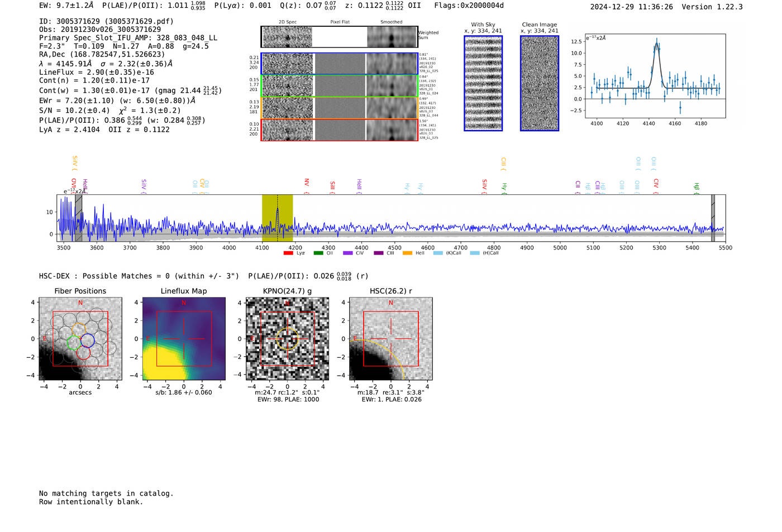The image size is (782, 532).
Task: Click the 'No matching targets in catalog.' text
Action: coord(106,493)
